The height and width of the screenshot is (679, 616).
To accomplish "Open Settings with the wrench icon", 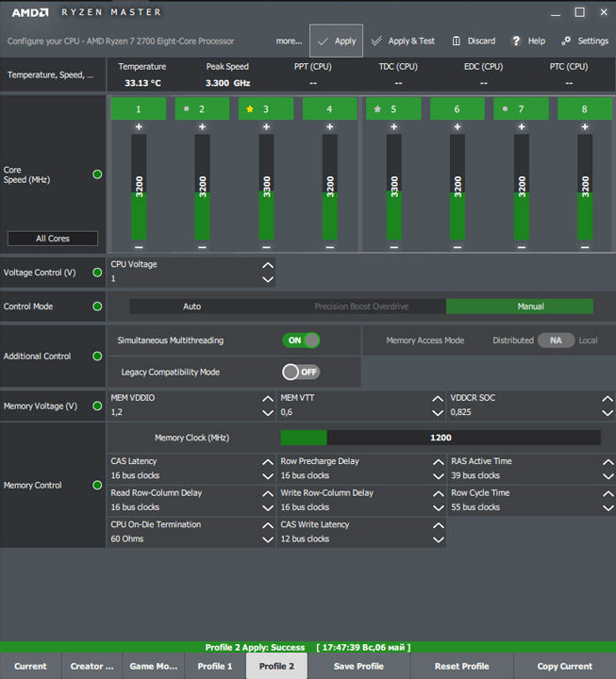I will 567,41.
